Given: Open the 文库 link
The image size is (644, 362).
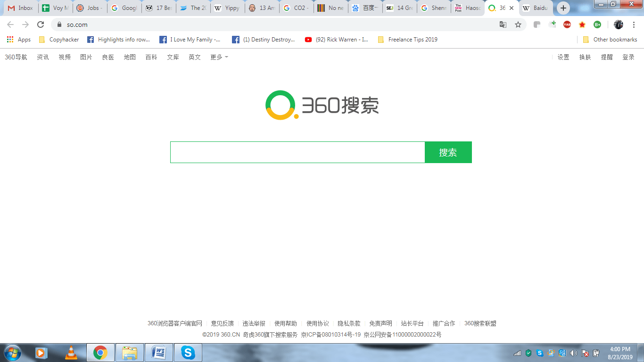Looking at the screenshot, I should click(x=173, y=57).
